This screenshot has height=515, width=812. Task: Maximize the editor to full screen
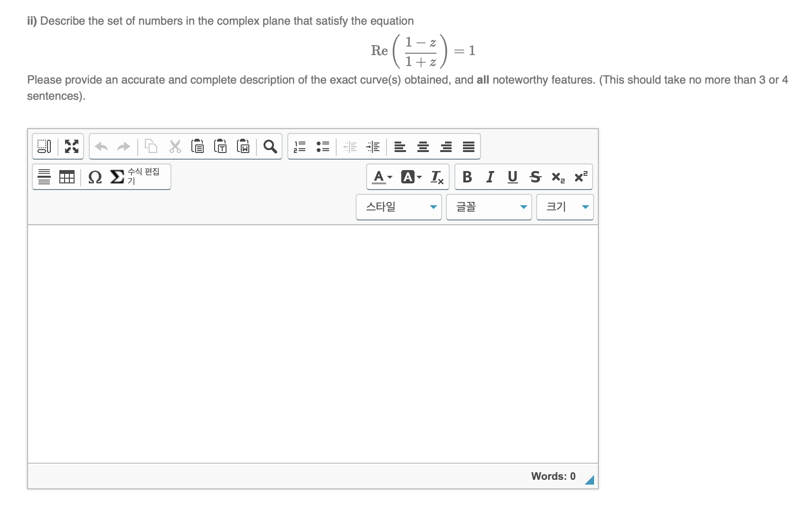[x=71, y=146]
